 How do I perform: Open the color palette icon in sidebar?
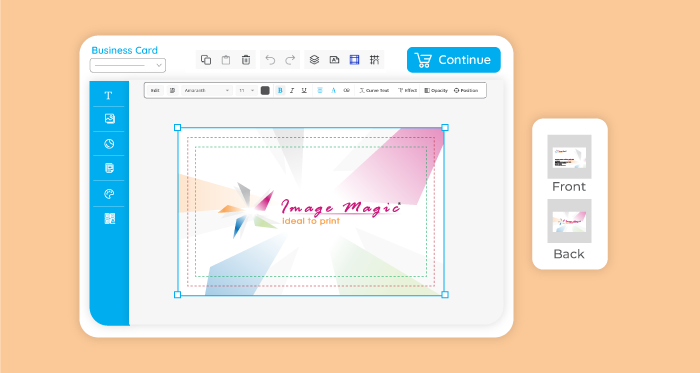coord(109,194)
